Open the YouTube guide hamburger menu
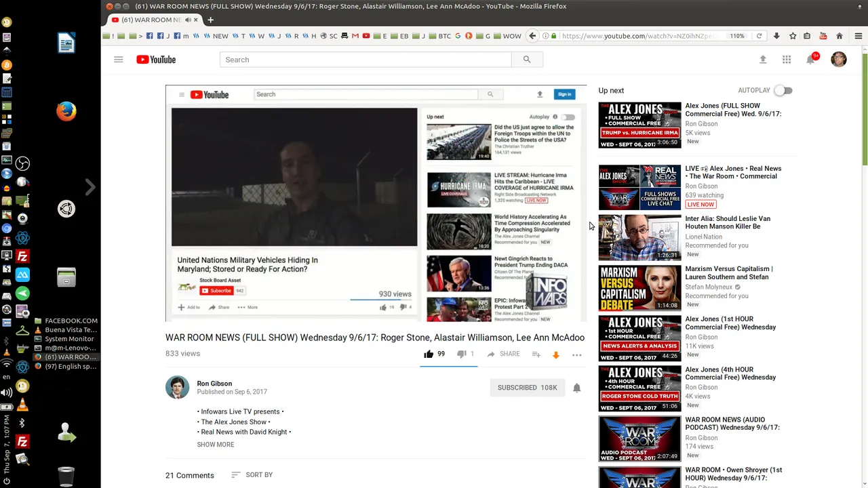The image size is (868, 488). click(x=118, y=60)
